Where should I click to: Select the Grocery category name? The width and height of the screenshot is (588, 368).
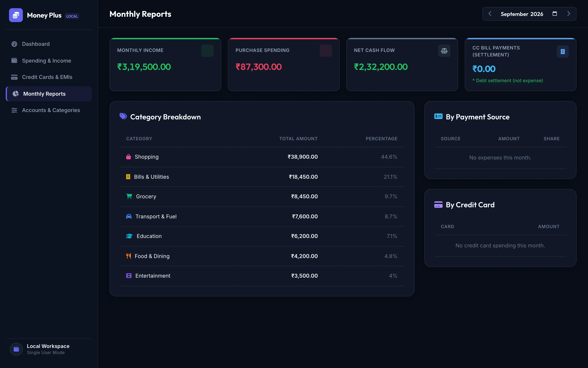(146, 196)
